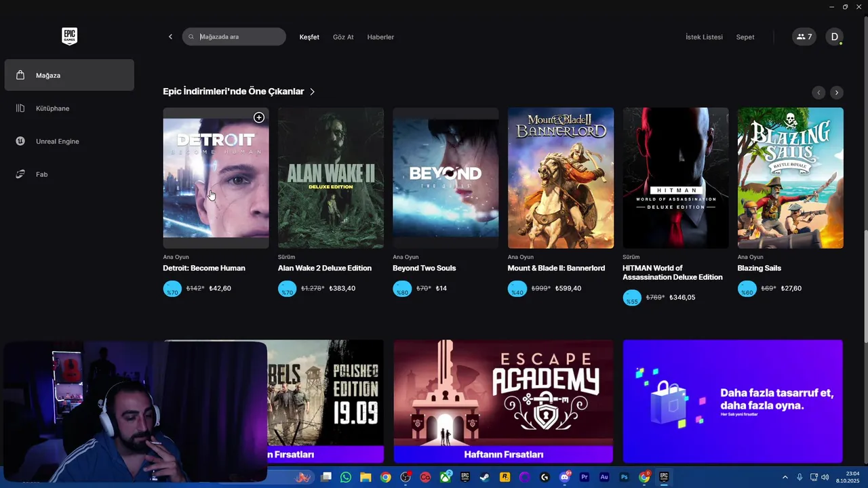868x488 pixels.
Task: Show next games in the carousel
Action: click(837, 92)
